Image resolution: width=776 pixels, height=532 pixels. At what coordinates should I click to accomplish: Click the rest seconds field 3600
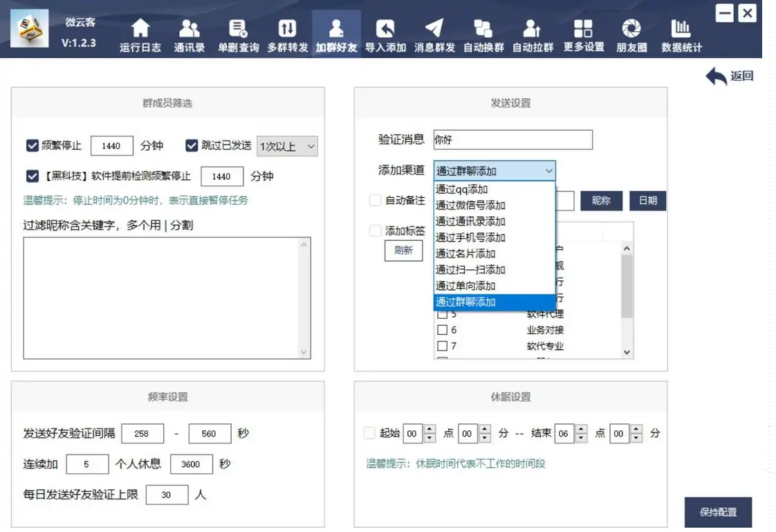[191, 464]
